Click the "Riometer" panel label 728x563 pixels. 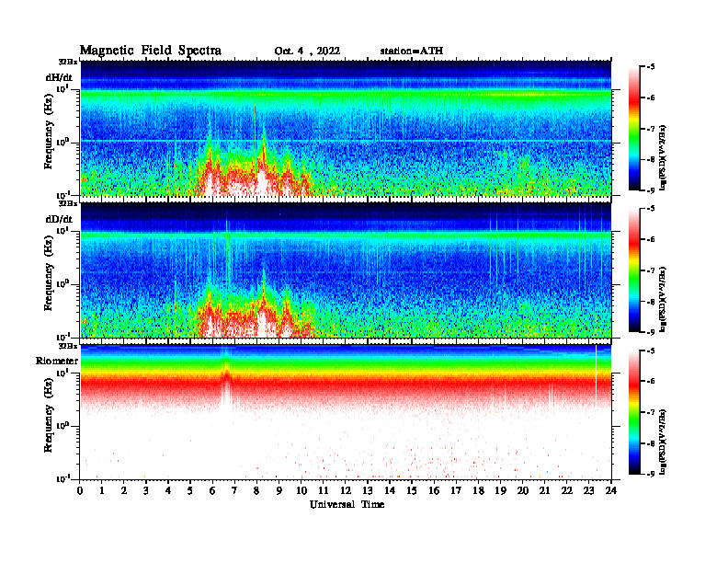57,361
